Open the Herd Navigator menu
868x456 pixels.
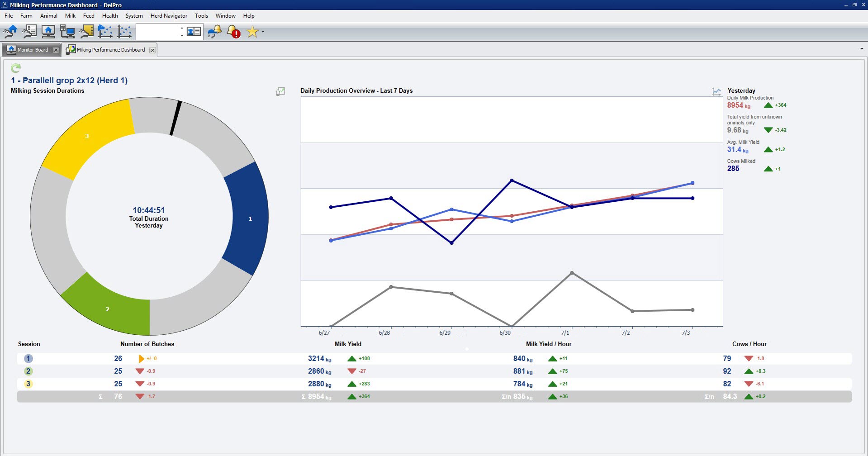pyautogui.click(x=169, y=16)
